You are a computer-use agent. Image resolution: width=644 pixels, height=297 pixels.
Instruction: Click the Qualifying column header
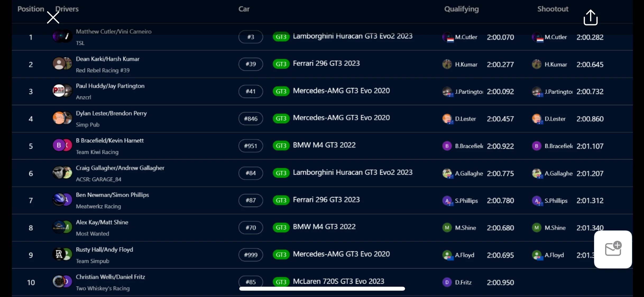[x=461, y=9]
